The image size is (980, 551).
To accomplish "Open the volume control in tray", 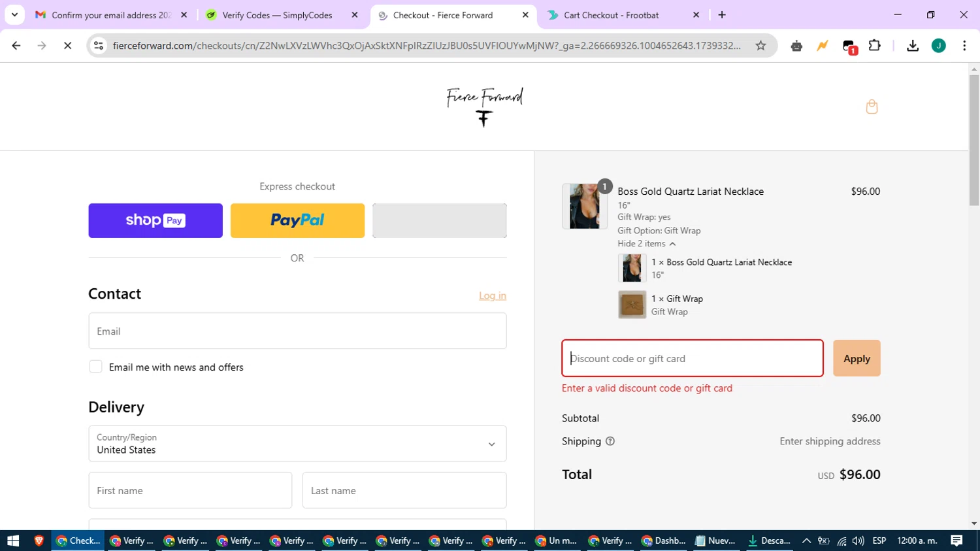I will [x=858, y=541].
